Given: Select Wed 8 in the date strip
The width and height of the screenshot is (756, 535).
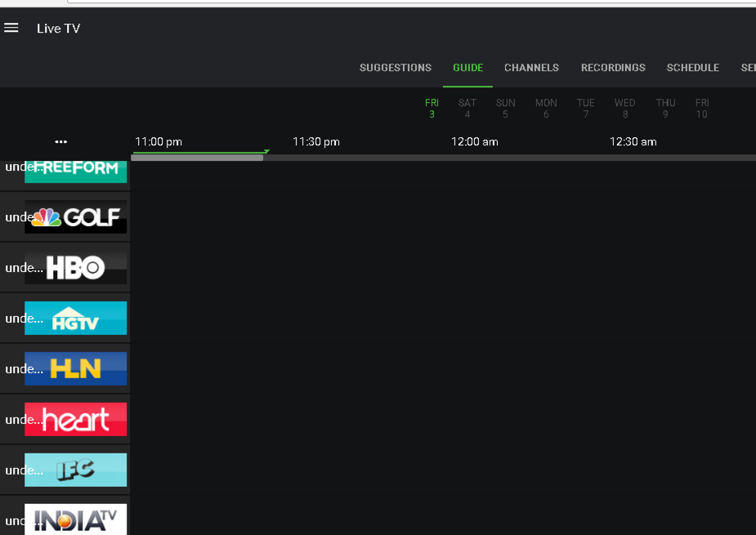Looking at the screenshot, I should pos(625,109).
